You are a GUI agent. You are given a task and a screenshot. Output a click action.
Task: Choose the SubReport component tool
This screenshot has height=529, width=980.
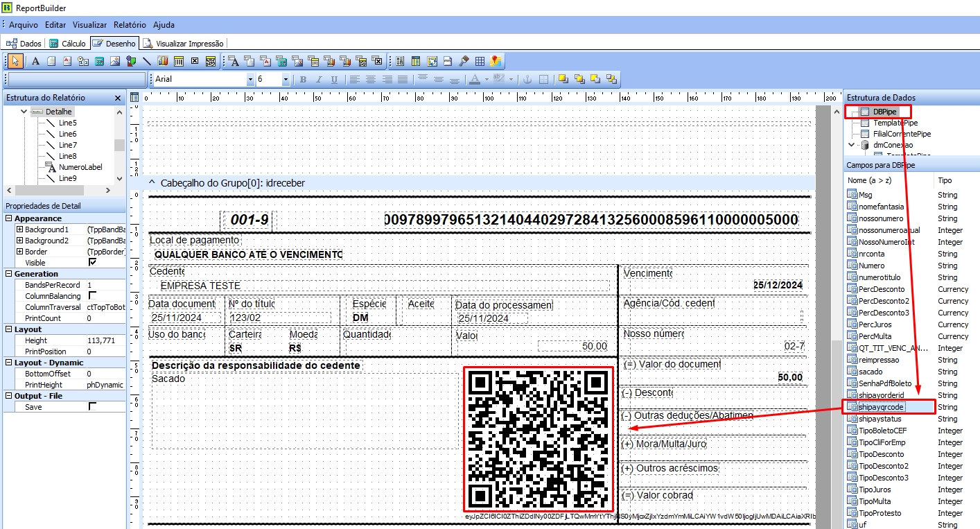(x=416, y=61)
